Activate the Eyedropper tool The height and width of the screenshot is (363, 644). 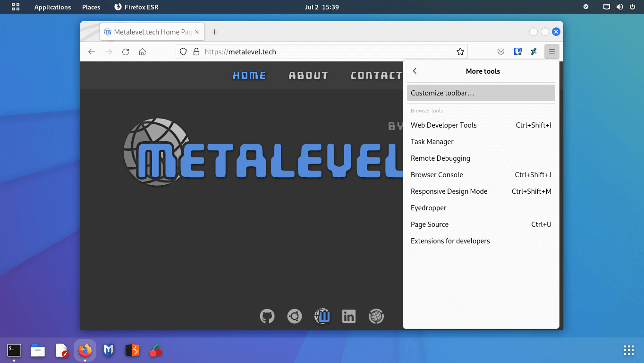click(x=481, y=208)
